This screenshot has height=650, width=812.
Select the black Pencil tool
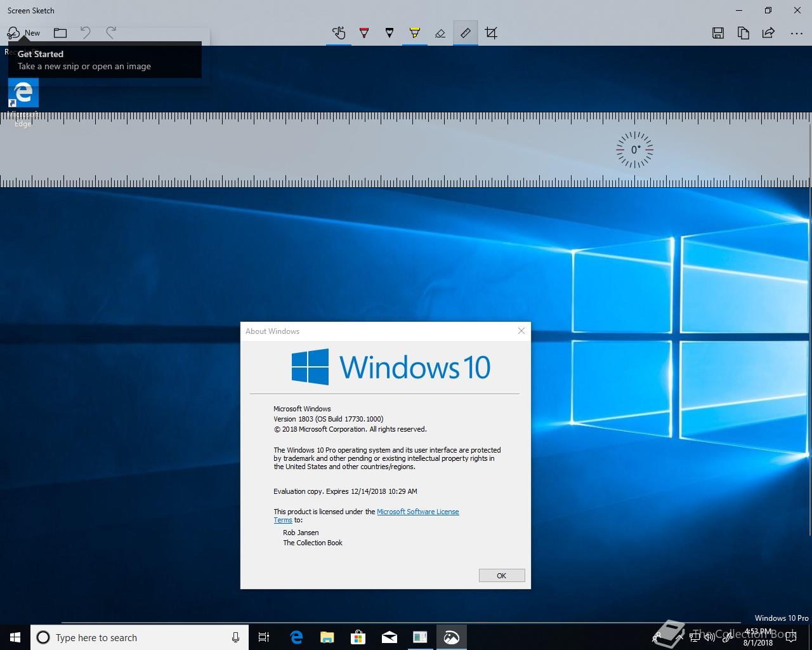tap(390, 33)
